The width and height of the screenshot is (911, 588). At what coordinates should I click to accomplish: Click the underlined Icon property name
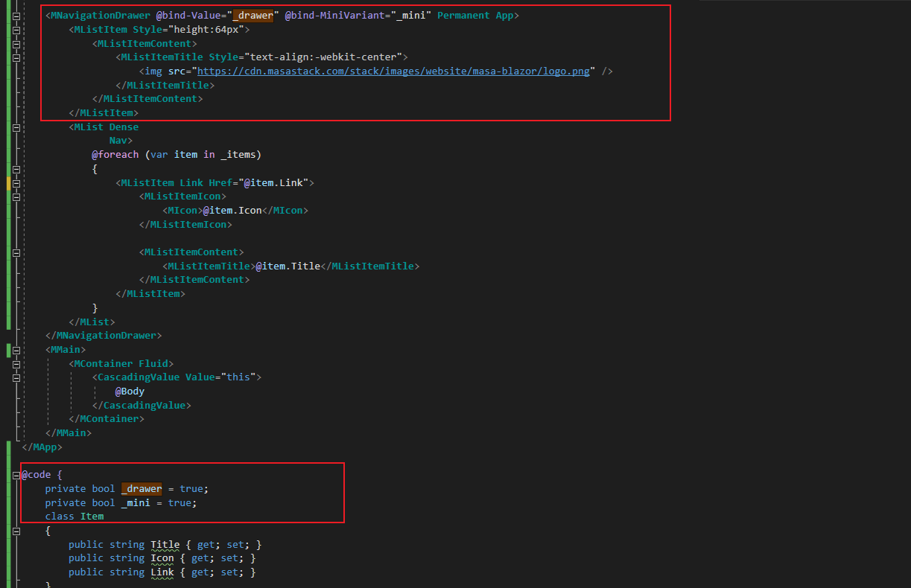click(162, 557)
